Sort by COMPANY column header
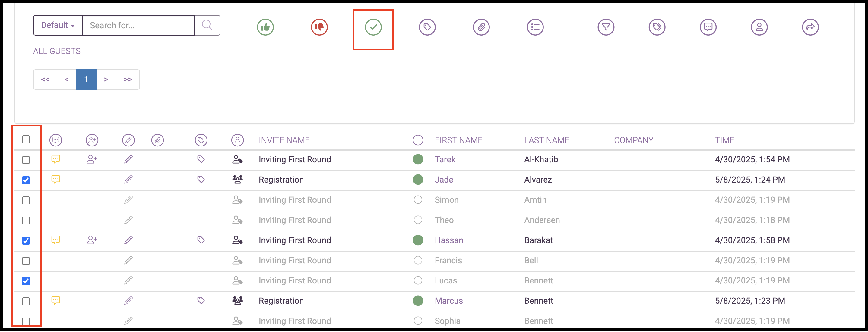 633,140
